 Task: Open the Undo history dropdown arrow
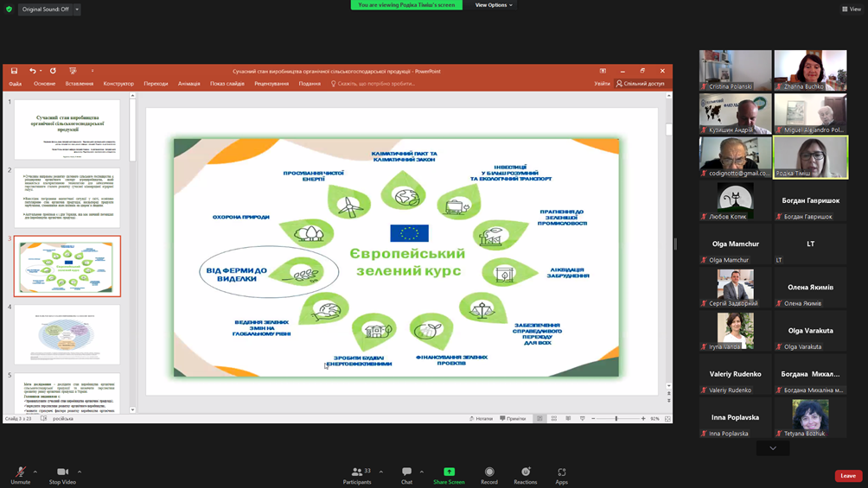tap(41, 71)
